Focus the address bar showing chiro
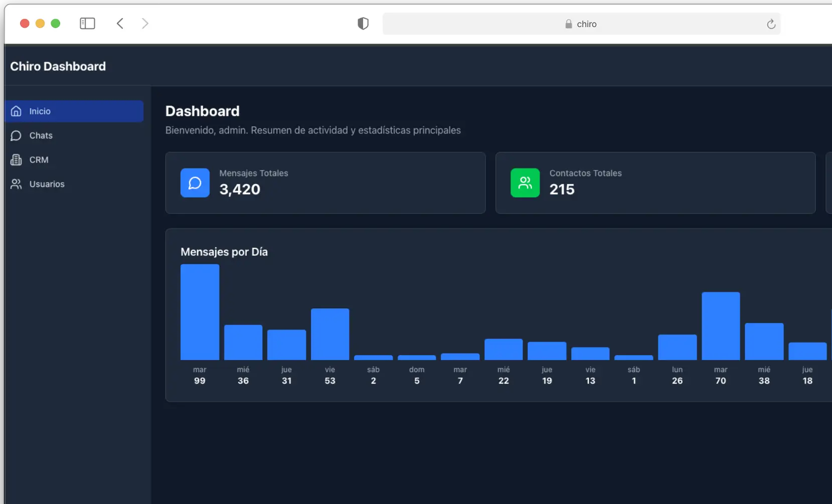This screenshot has width=832, height=504. click(x=581, y=24)
